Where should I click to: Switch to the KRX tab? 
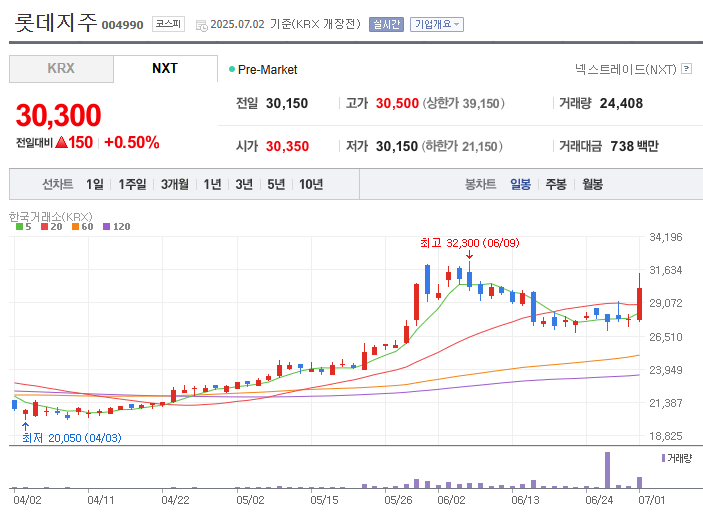point(61,69)
